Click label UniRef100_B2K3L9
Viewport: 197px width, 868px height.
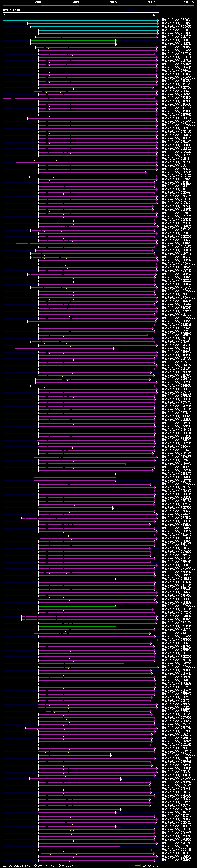coord(177,60)
